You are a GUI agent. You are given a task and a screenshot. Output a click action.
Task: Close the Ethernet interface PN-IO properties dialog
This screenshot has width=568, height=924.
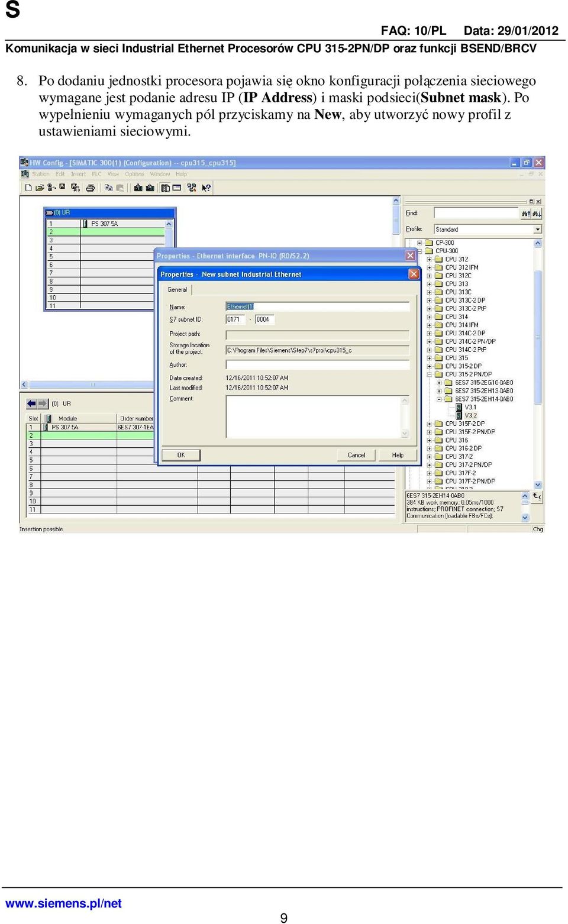click(410, 256)
